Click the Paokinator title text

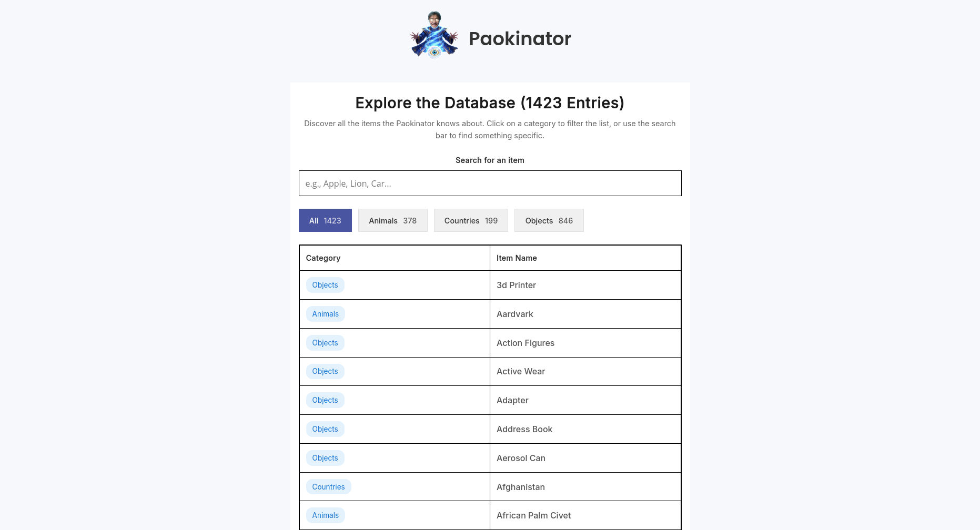click(x=519, y=38)
